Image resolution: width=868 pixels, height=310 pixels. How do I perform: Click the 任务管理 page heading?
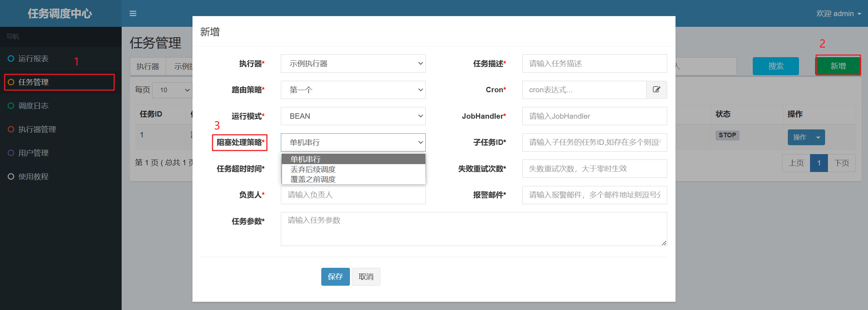pyautogui.click(x=156, y=43)
